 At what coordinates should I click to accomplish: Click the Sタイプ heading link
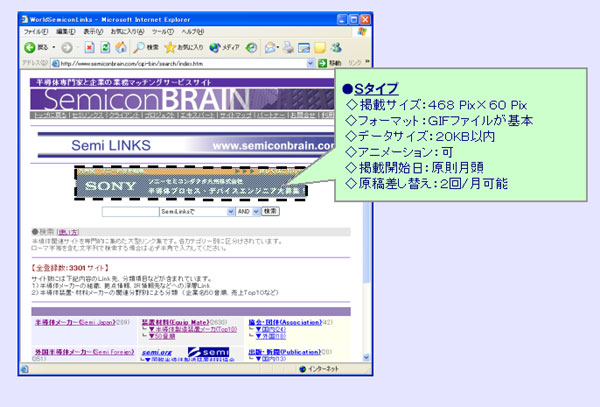(x=376, y=89)
